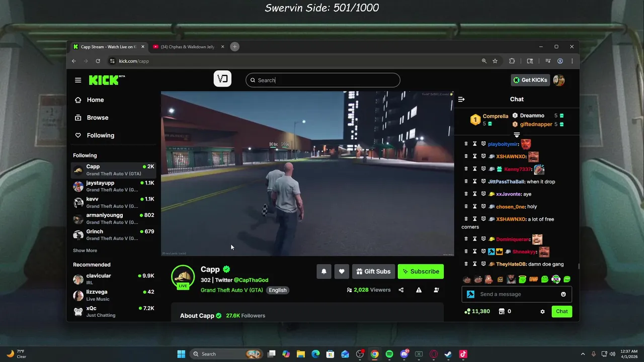Image resolution: width=644 pixels, height=362 pixels.
Task: Click the live stream video player
Action: (307, 173)
